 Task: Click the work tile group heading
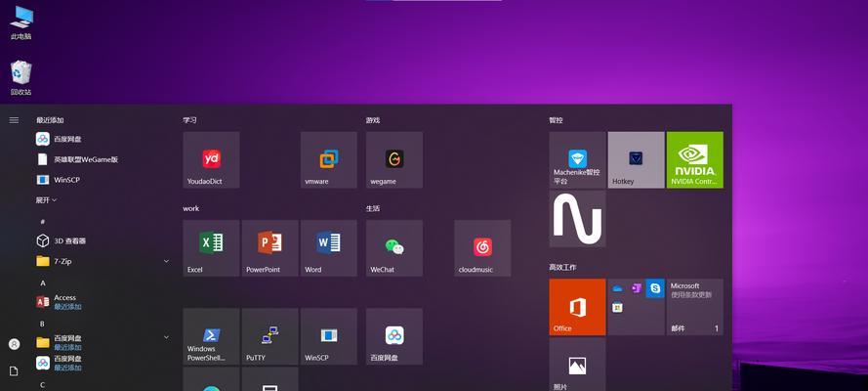[191, 209]
